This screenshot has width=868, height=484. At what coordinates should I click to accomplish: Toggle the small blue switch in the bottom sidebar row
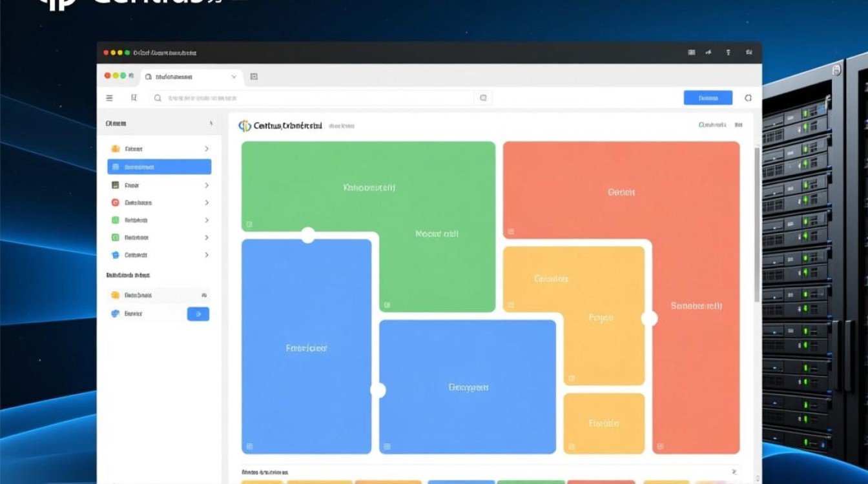(198, 314)
